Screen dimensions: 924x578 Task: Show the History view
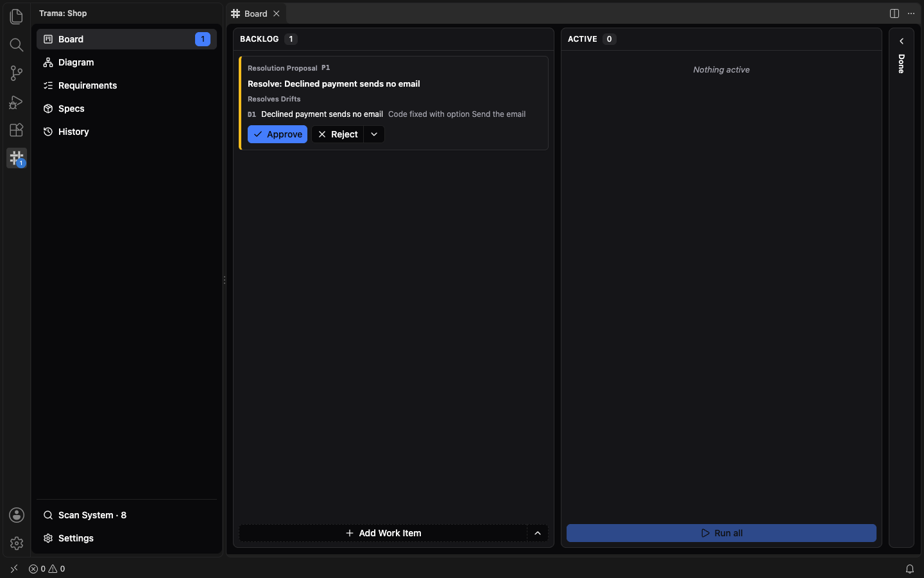126,132
